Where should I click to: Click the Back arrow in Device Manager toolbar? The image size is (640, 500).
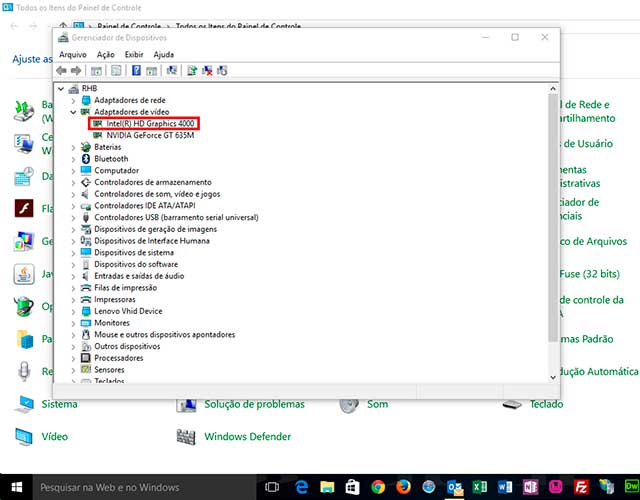point(62,71)
